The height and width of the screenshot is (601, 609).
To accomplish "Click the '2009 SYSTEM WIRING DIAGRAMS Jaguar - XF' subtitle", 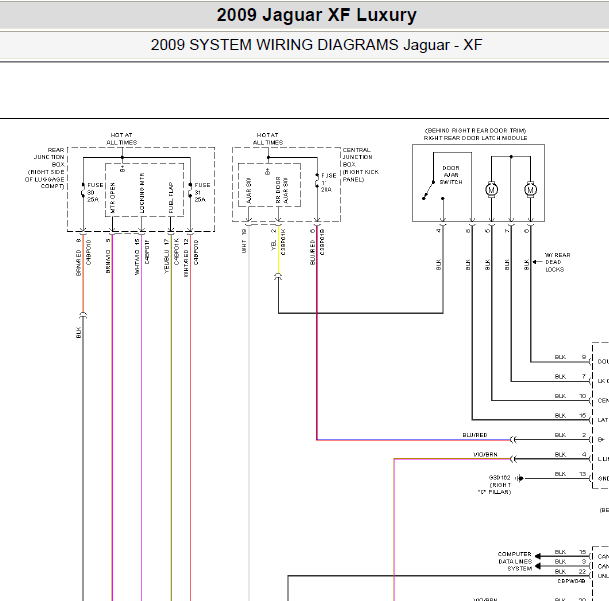I will point(317,45).
